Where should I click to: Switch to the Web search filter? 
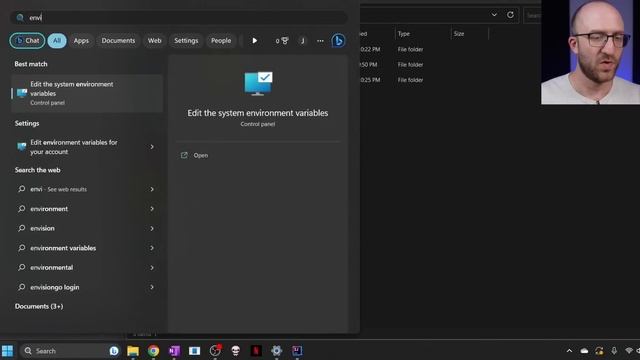pyautogui.click(x=154, y=40)
